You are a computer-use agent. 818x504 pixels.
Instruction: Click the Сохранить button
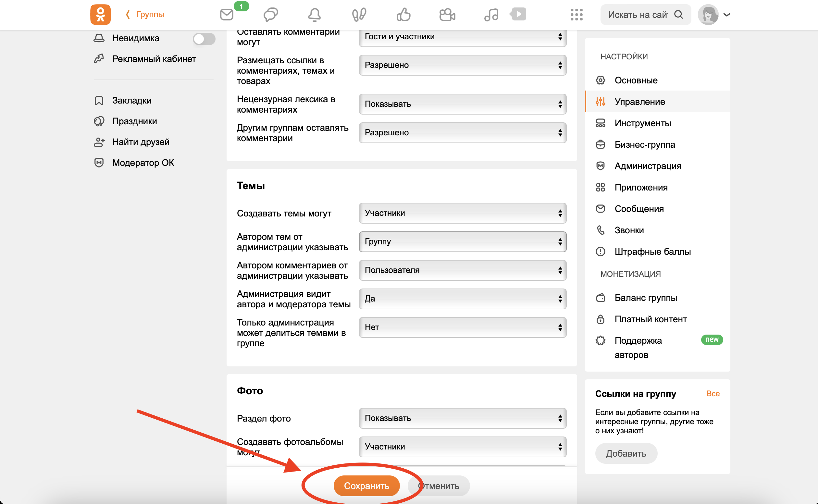click(366, 486)
